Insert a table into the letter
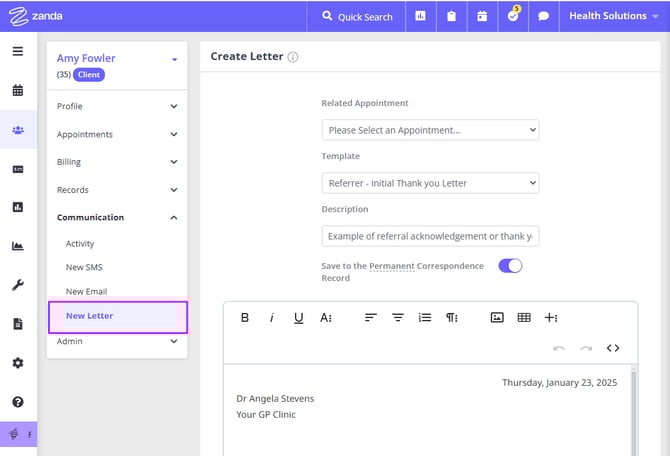 tap(524, 318)
